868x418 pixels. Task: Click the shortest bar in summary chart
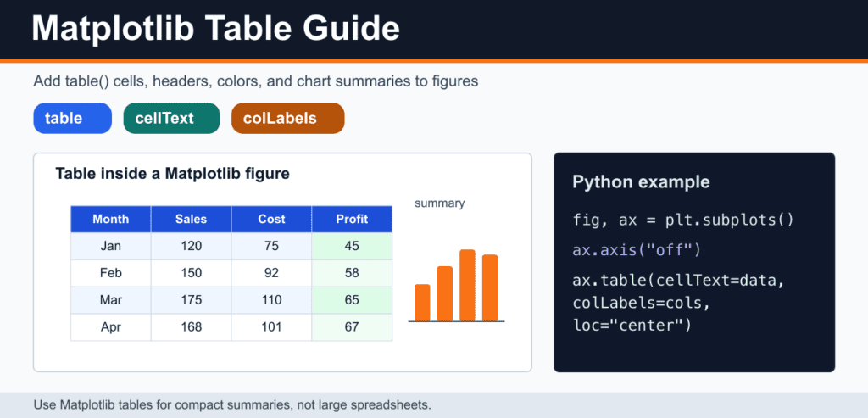422,303
